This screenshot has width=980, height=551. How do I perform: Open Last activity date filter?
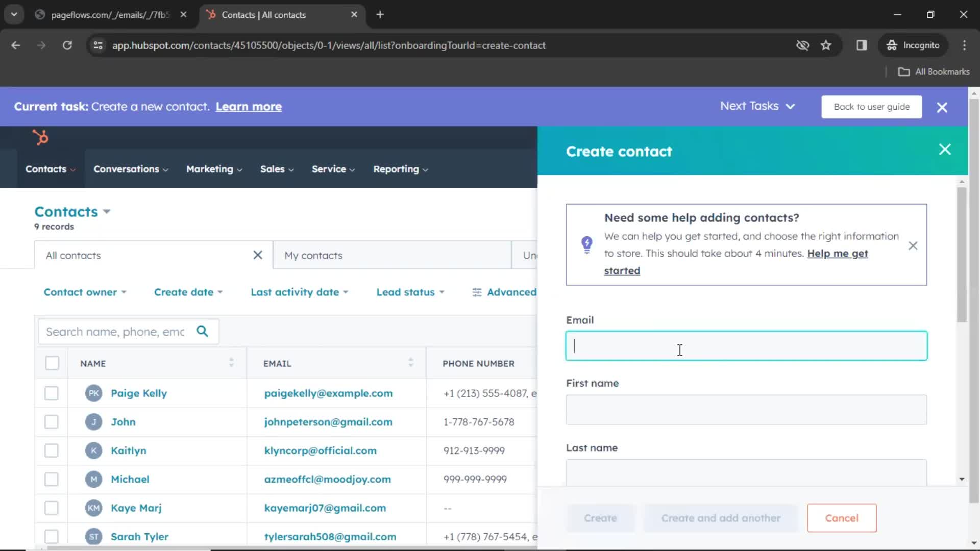pyautogui.click(x=300, y=292)
